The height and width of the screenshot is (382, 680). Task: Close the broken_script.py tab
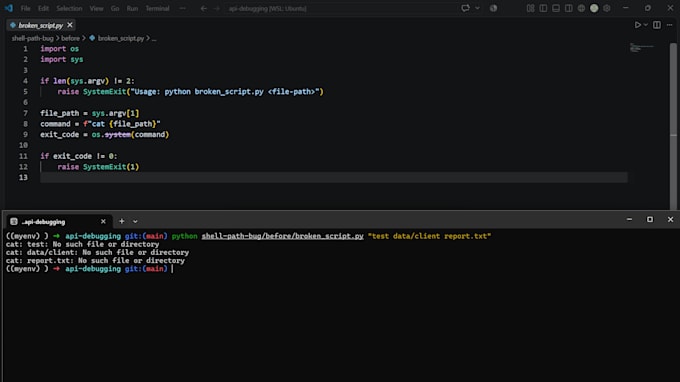pyautogui.click(x=70, y=25)
